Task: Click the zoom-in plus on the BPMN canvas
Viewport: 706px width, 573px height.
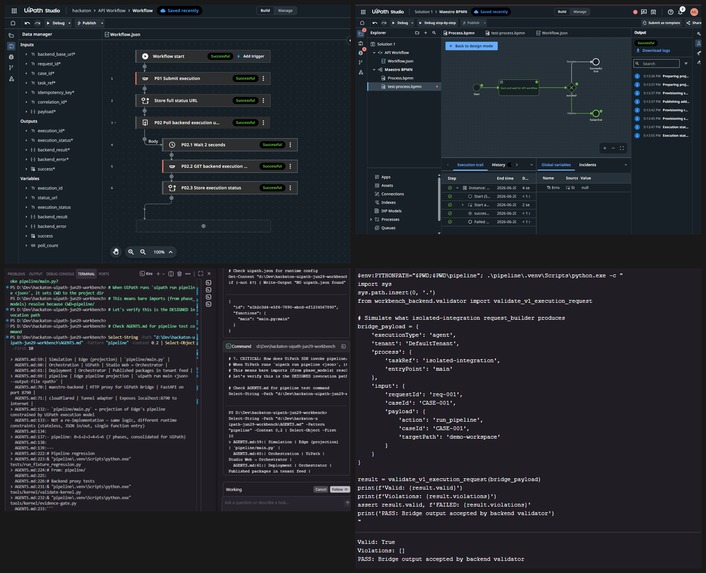Action: point(604,148)
